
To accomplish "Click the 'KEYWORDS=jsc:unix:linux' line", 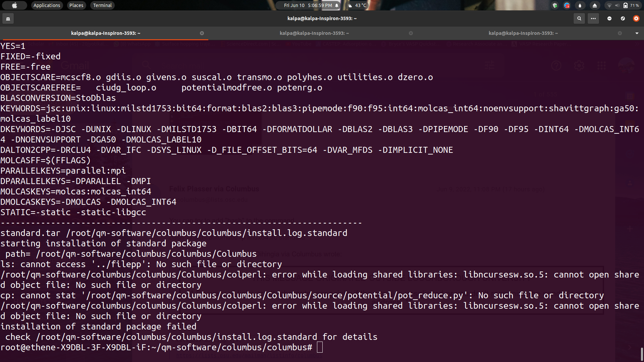I will point(320,108).
